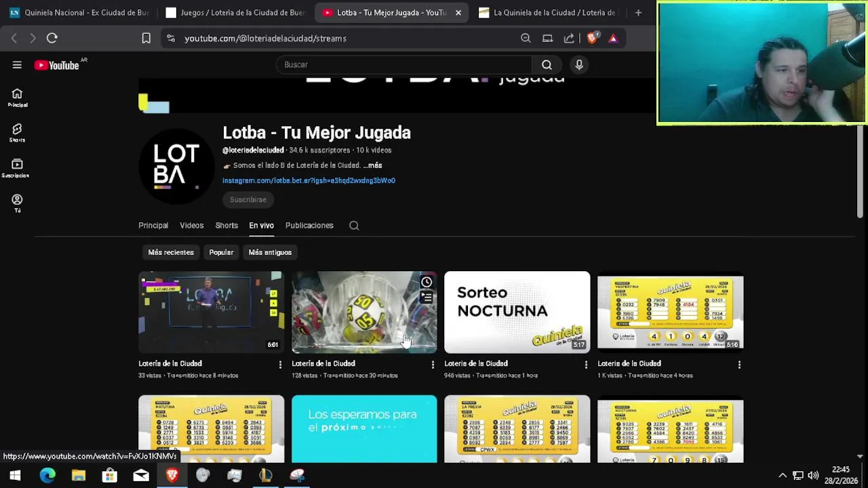Go forward in browser history

pos(33,39)
